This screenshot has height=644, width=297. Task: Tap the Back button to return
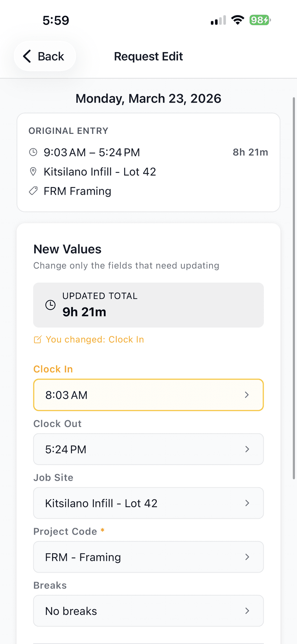[x=44, y=56]
